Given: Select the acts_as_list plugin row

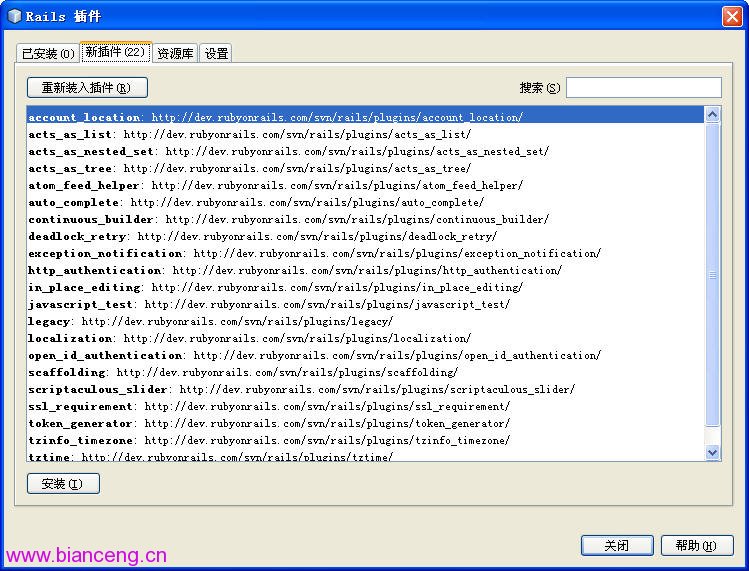Looking at the screenshot, I should [365, 134].
